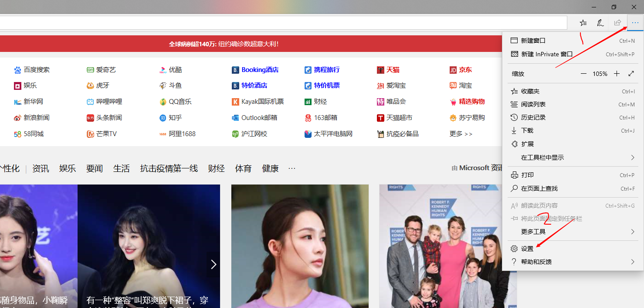644x308 pixels.
Task: Open 下载 menu item
Action: pos(573,130)
